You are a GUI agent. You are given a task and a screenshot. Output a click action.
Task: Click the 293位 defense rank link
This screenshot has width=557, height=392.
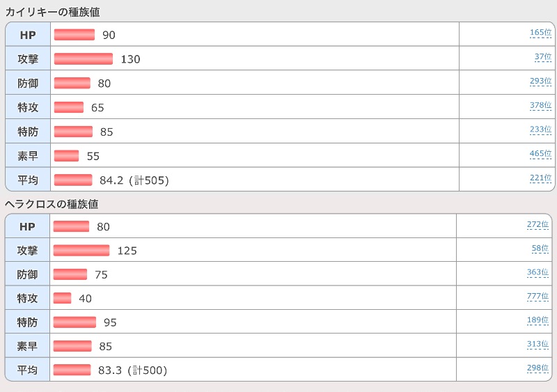click(x=540, y=81)
